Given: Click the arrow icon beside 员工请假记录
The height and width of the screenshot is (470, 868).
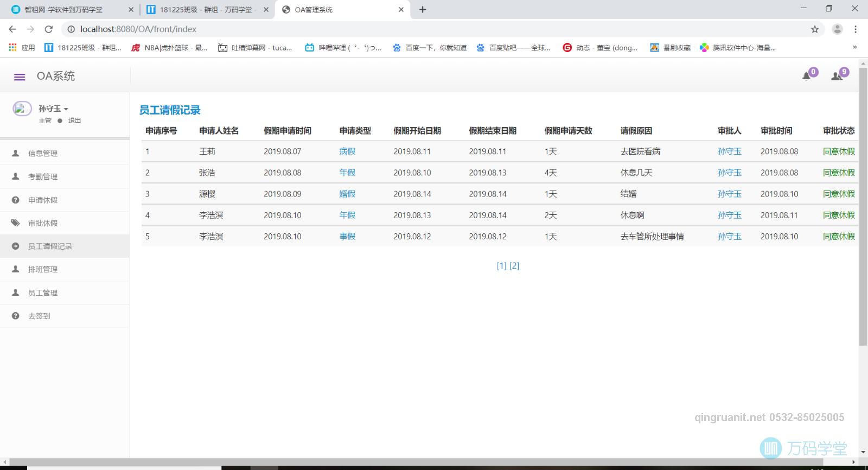Looking at the screenshot, I should tap(16, 246).
